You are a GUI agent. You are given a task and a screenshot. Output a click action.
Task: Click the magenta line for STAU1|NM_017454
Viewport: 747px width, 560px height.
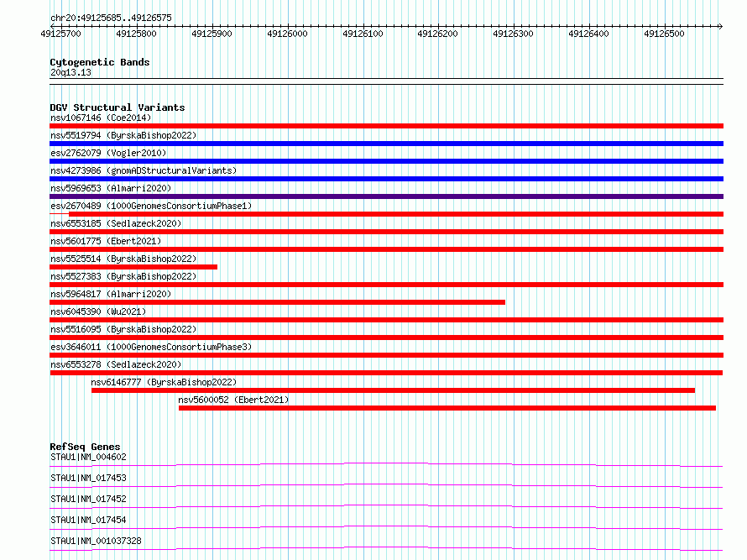pyautogui.click(x=386, y=527)
